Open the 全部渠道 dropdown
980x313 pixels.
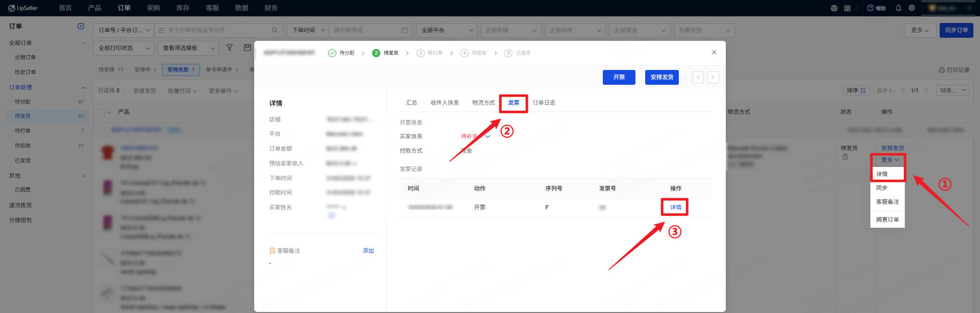coord(640,30)
